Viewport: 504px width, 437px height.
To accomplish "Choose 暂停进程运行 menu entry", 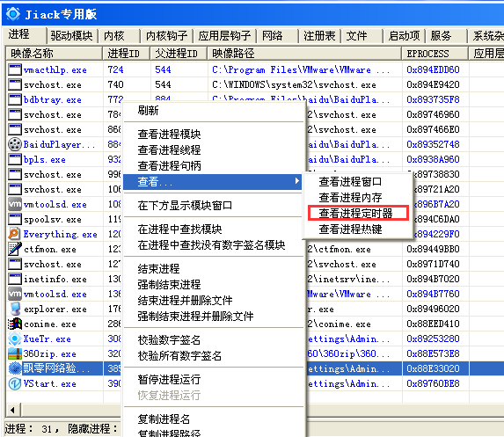I will (x=214, y=380).
